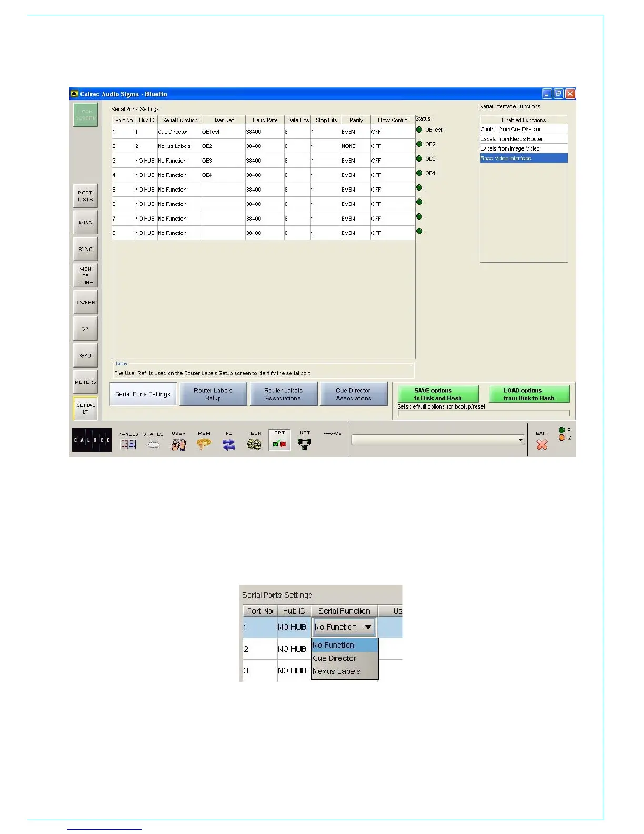Open the PORT LISTS sidebar page
This screenshot has height=834, width=644.
tap(85, 196)
